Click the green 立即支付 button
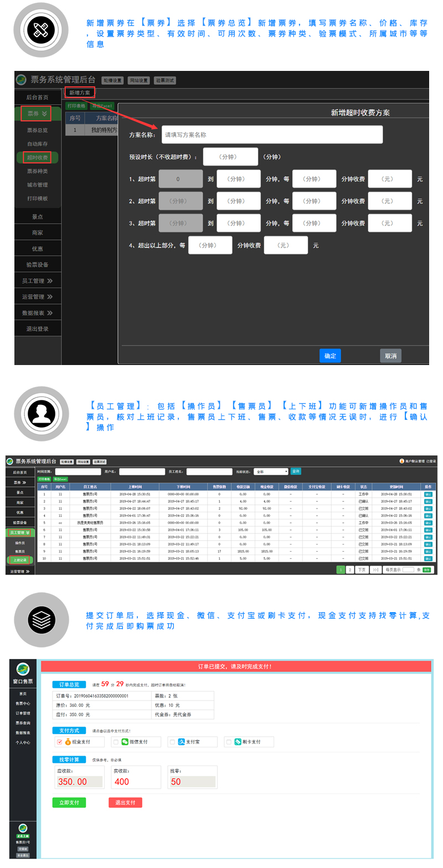 tap(69, 802)
